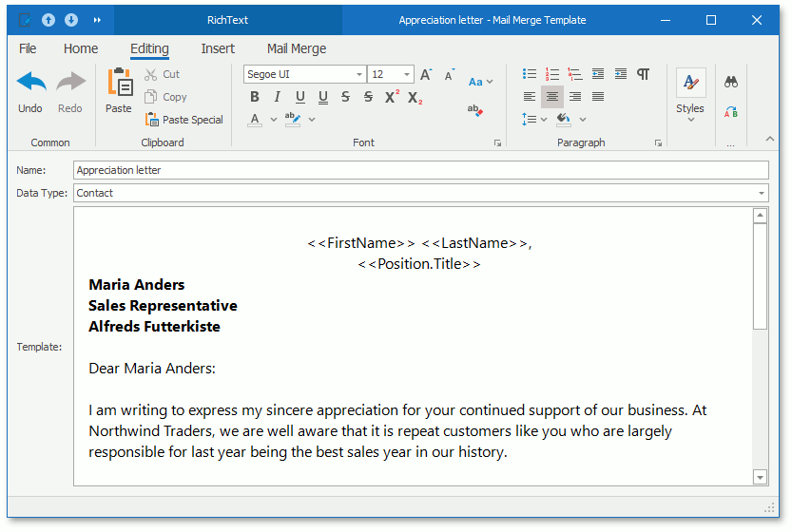The image size is (792, 532).
Task: Click the template scrollbar up arrow
Action: tap(761, 216)
